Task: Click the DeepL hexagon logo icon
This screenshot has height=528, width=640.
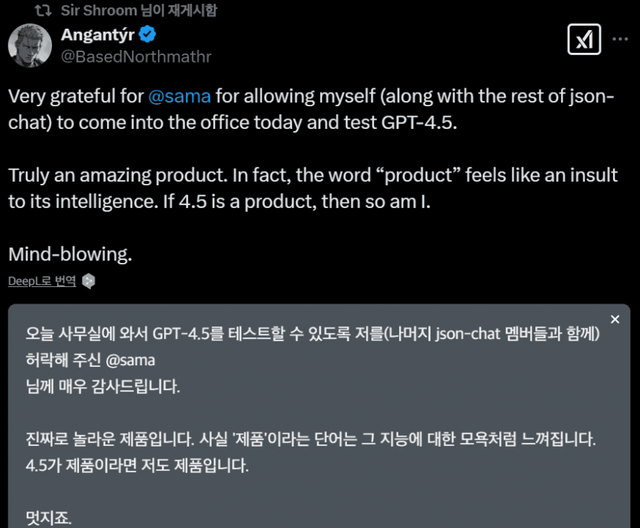Action: (89, 281)
